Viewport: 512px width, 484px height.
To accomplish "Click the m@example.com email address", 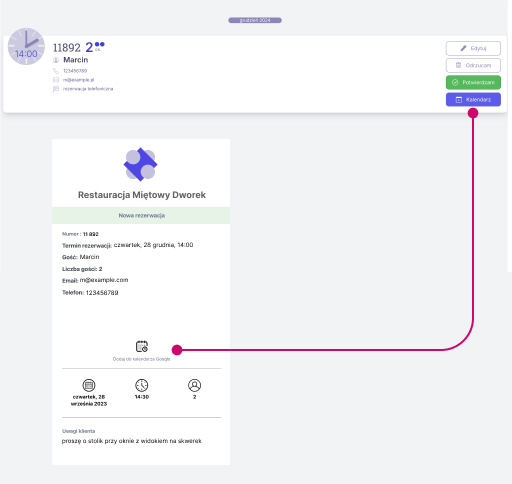I will pyautogui.click(x=104, y=280).
